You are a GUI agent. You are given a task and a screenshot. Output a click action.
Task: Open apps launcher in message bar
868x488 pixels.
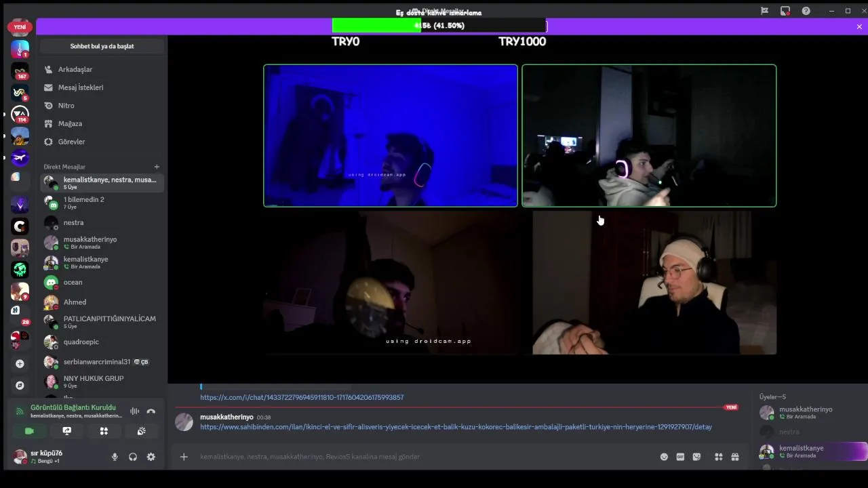(x=719, y=457)
